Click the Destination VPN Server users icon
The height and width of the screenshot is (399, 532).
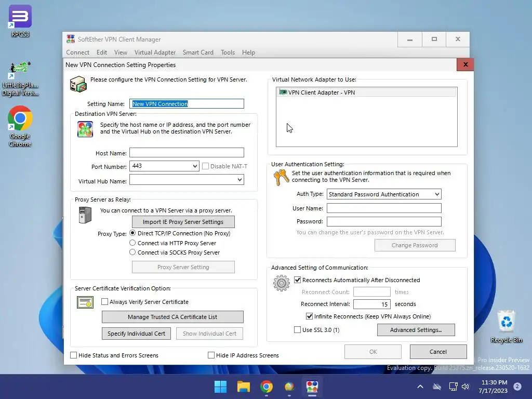pyautogui.click(x=85, y=129)
